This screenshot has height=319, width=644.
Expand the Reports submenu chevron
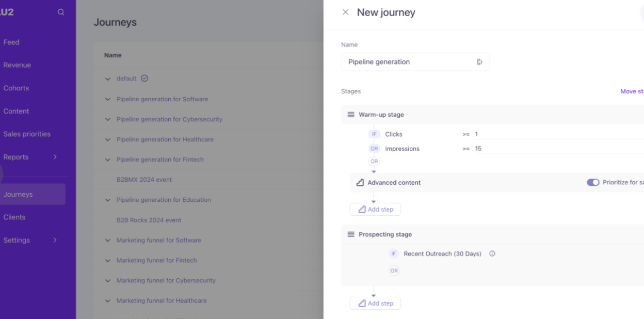[x=55, y=157]
